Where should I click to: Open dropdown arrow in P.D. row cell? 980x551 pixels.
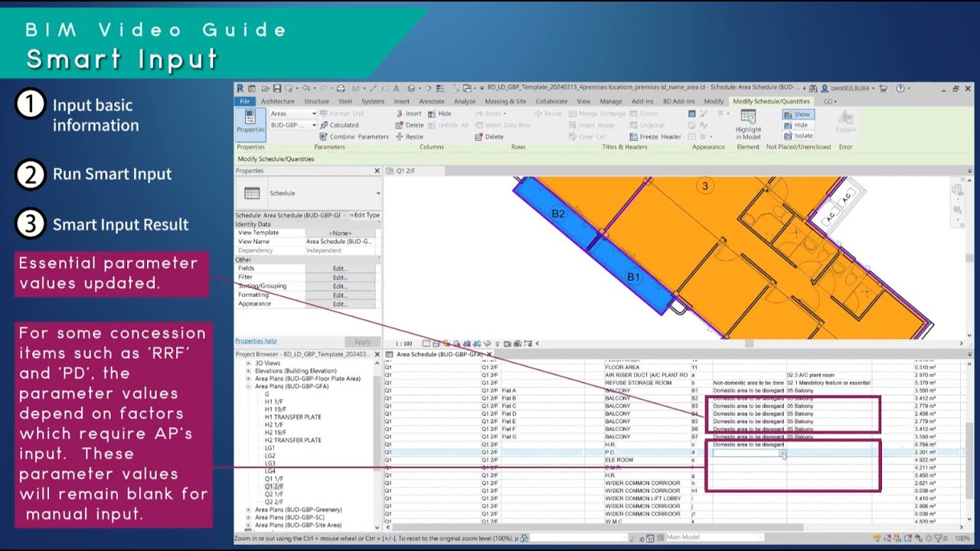coord(782,452)
